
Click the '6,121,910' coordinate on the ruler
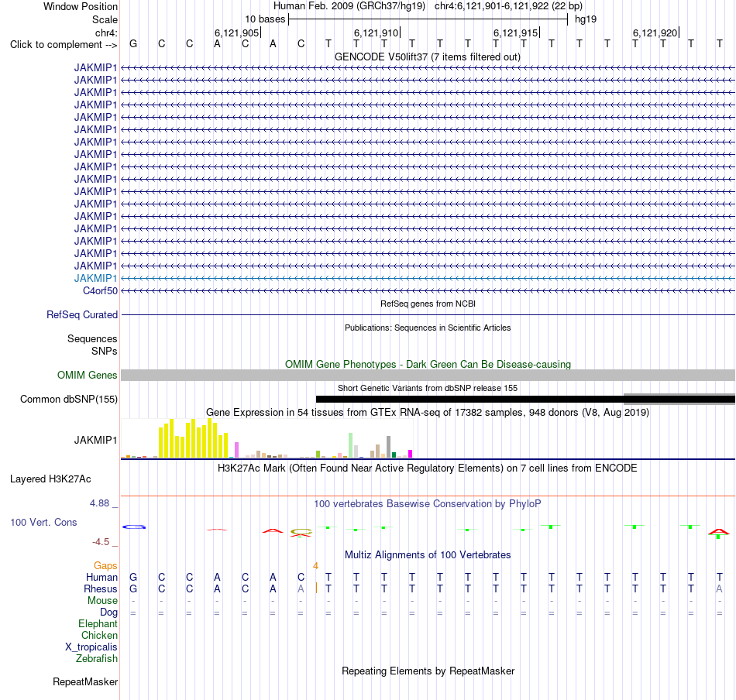pyautogui.click(x=376, y=33)
